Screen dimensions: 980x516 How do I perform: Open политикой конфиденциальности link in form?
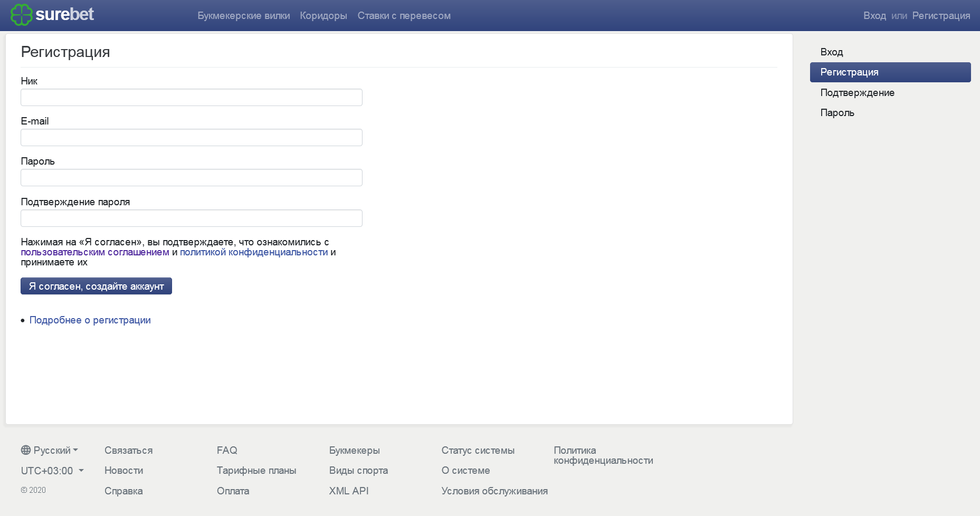[254, 252]
